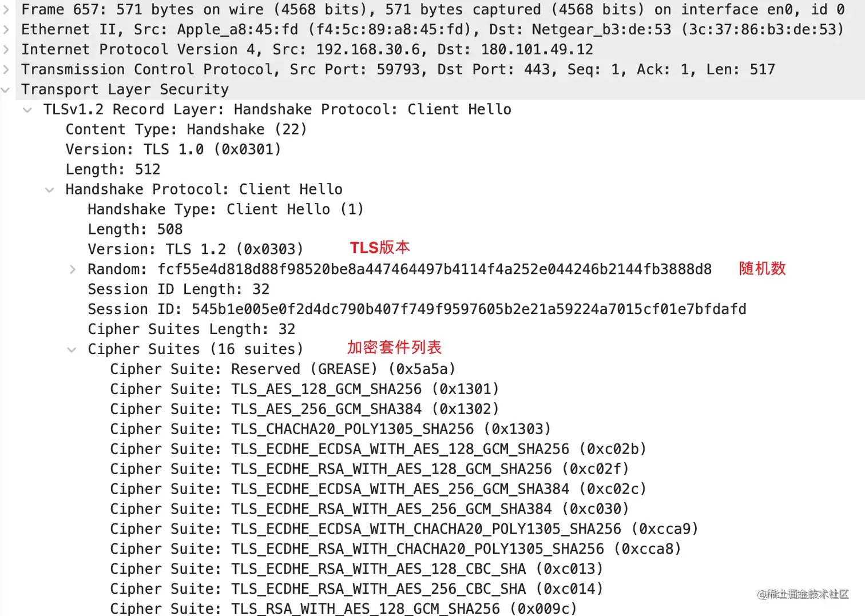Collapse the TLSv1.2 Record Layer node
The image size is (865, 616).
point(27,110)
